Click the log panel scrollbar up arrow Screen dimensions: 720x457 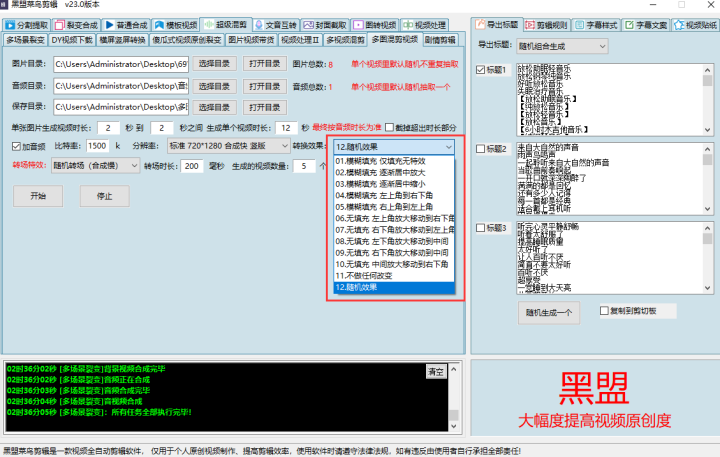(x=454, y=369)
